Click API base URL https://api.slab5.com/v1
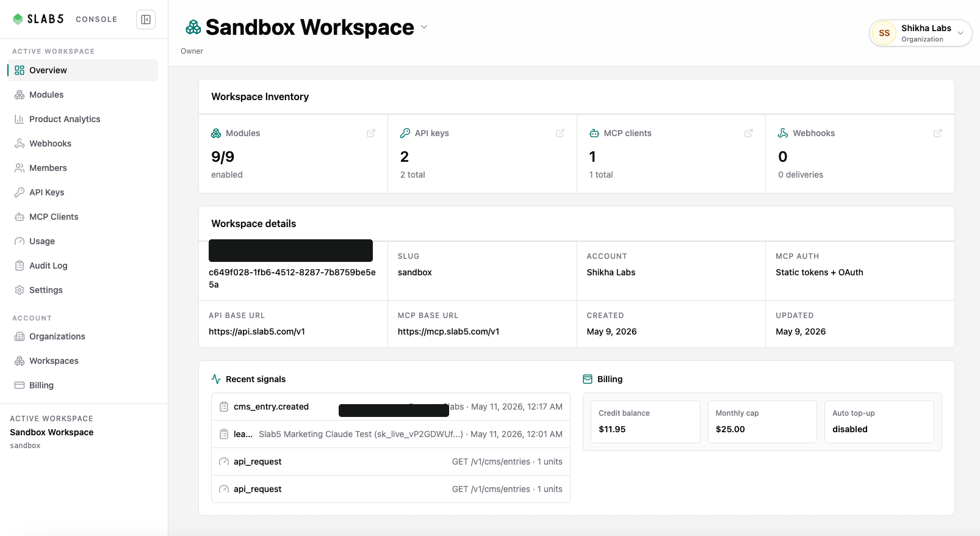Viewport: 980px width, 536px height. click(x=257, y=331)
